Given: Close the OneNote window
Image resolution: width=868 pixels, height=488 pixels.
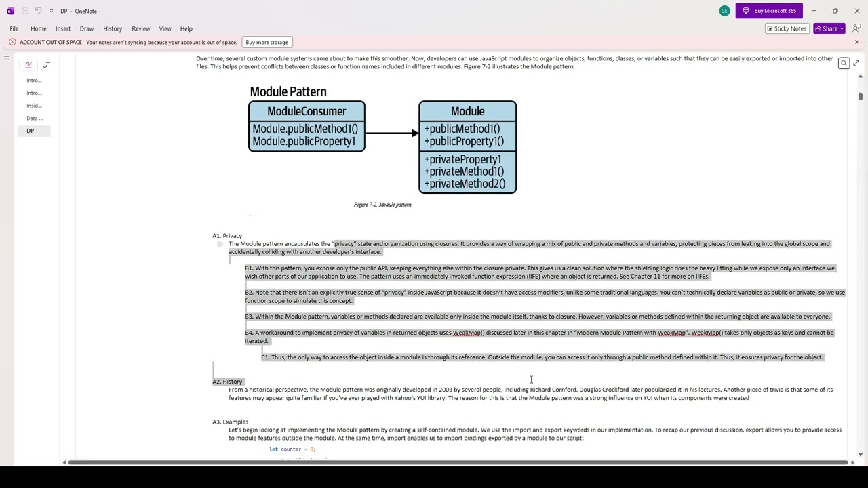Looking at the screenshot, I should pyautogui.click(x=856, y=11).
